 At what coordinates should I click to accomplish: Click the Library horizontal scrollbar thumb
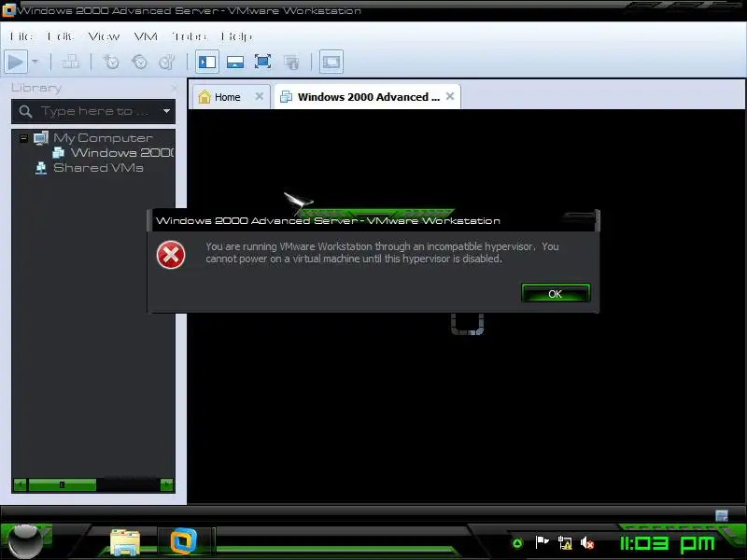click(62, 485)
